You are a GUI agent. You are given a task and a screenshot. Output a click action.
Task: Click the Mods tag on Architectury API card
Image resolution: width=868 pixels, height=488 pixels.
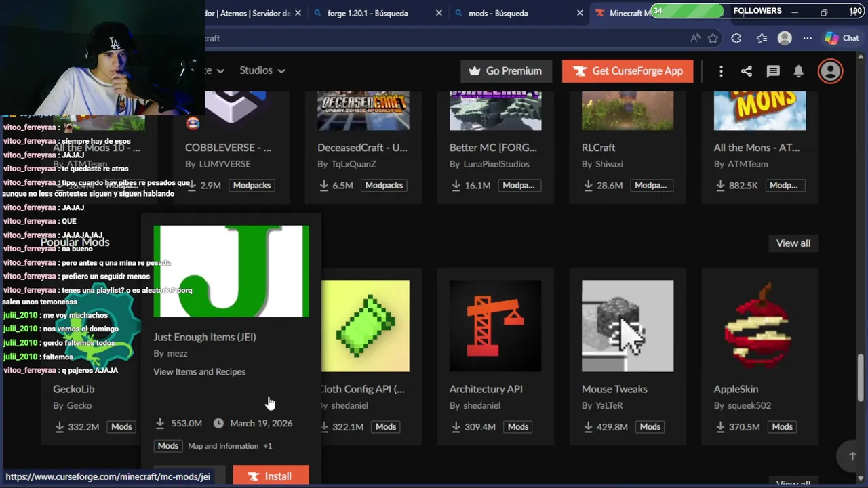pyautogui.click(x=517, y=426)
